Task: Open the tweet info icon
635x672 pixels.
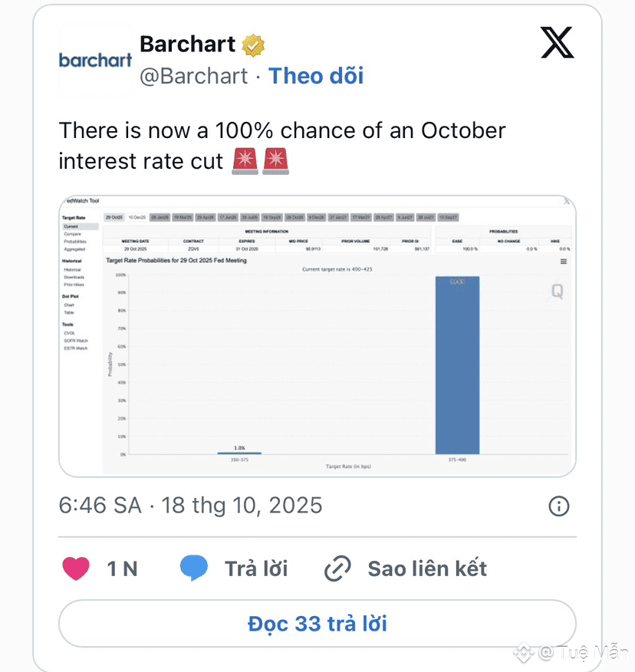Action: (559, 506)
